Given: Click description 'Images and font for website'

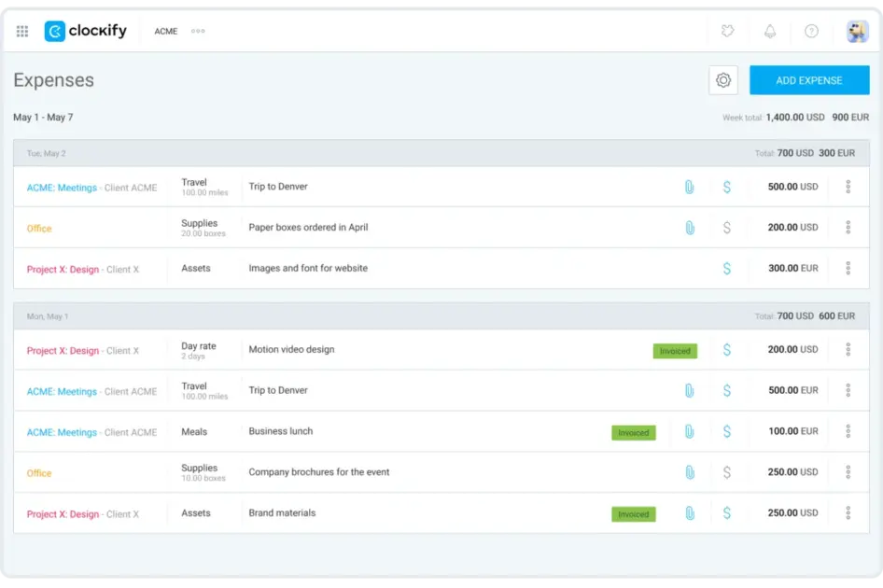Looking at the screenshot, I should [308, 268].
